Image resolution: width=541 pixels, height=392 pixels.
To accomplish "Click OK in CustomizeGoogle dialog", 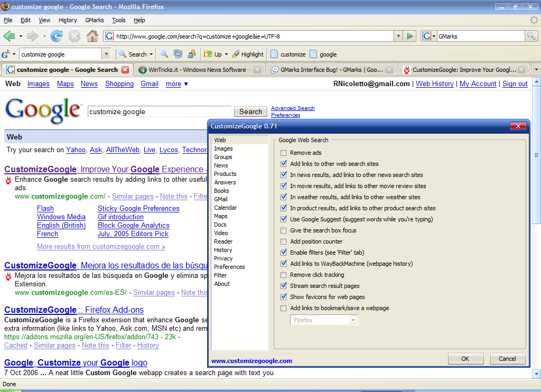I will coord(465,359).
